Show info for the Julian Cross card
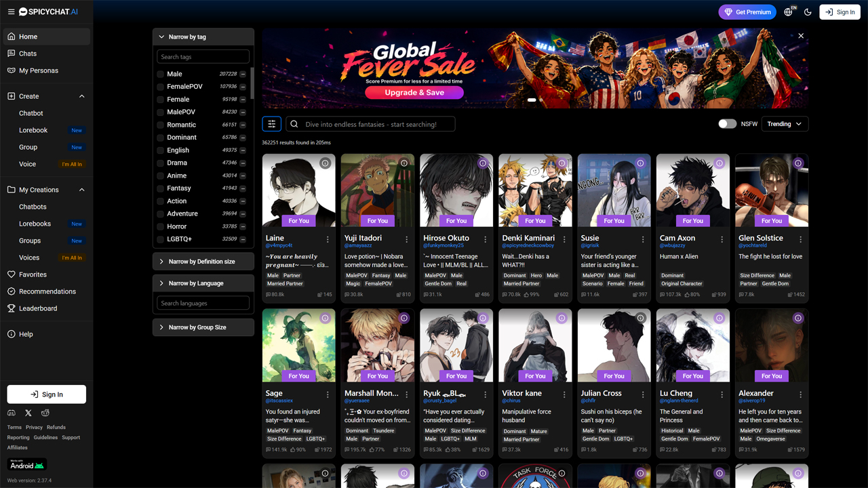 (641, 318)
